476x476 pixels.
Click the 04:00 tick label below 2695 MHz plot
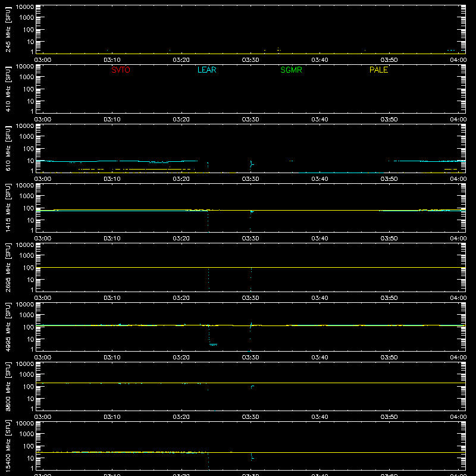458,298
